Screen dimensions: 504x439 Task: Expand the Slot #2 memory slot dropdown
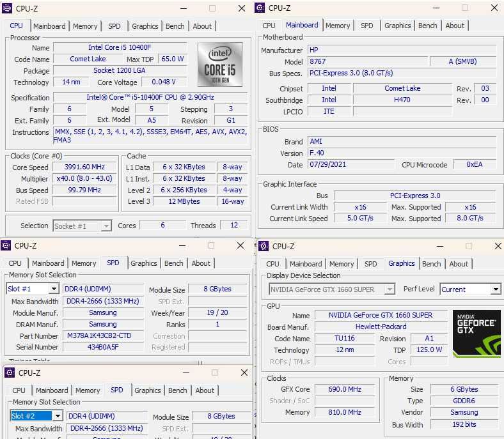point(58,416)
